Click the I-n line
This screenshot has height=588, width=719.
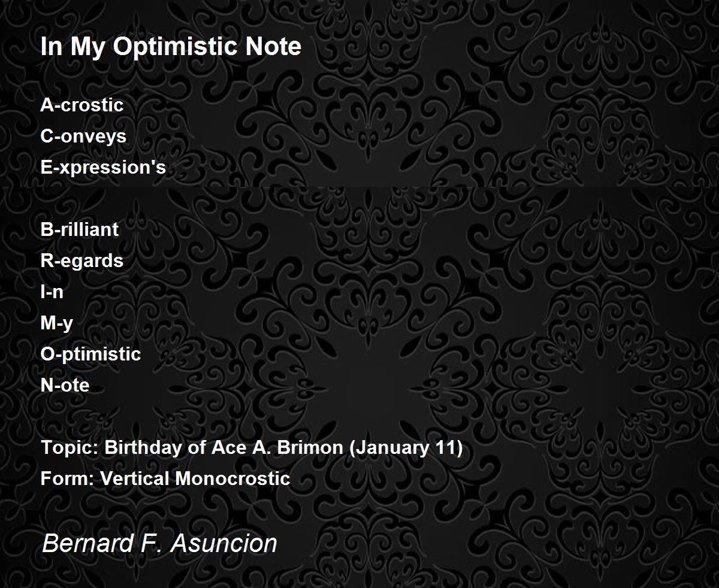(52, 292)
